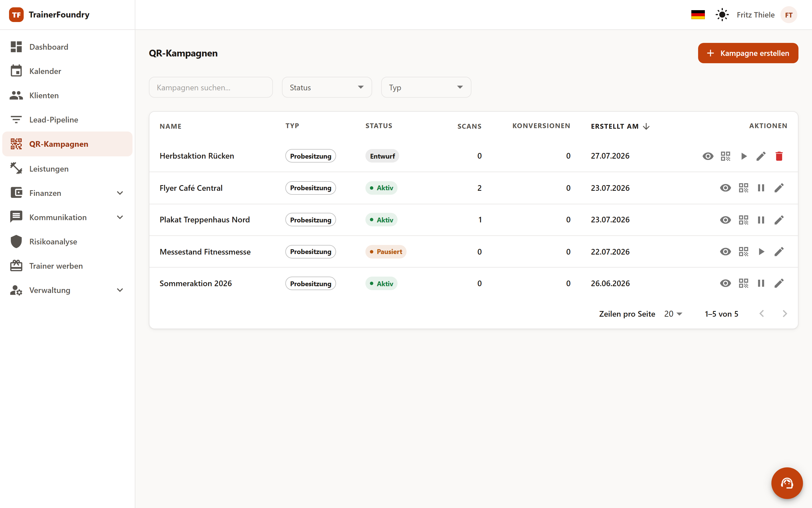Viewport: 812px width, 508px height.
Task: Click the Herbstaktion Rücken campaign name
Action: pyautogui.click(x=197, y=156)
